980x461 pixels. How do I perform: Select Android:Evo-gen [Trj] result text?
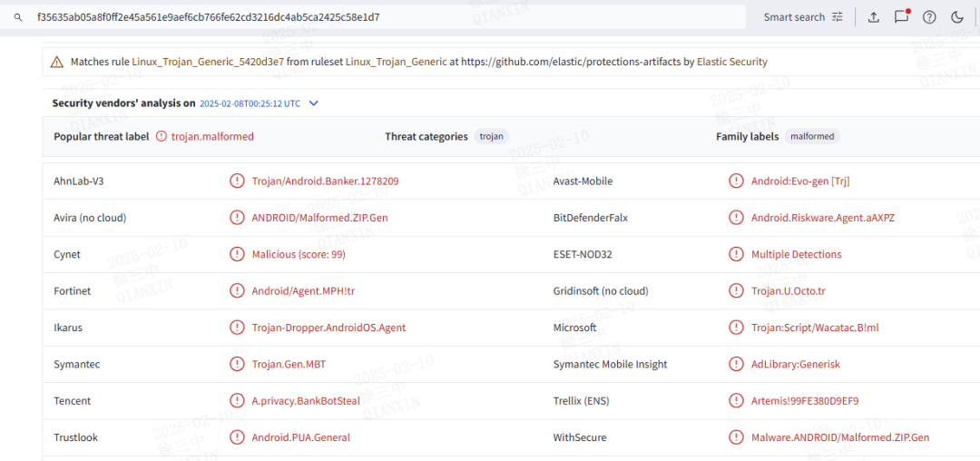[800, 181]
